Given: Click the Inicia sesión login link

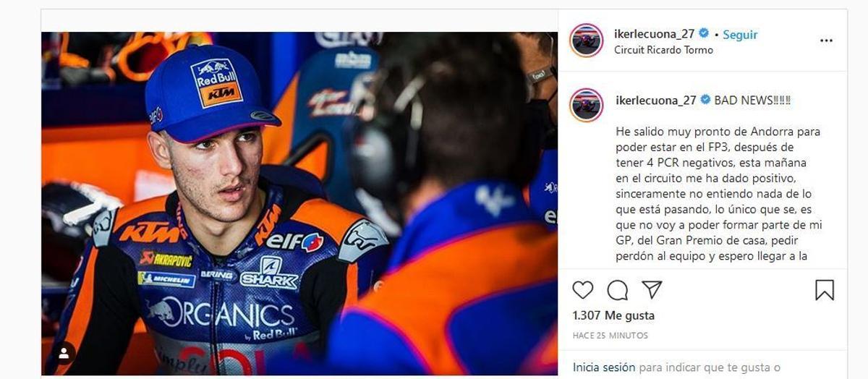Looking at the screenshot, I should 604,367.
